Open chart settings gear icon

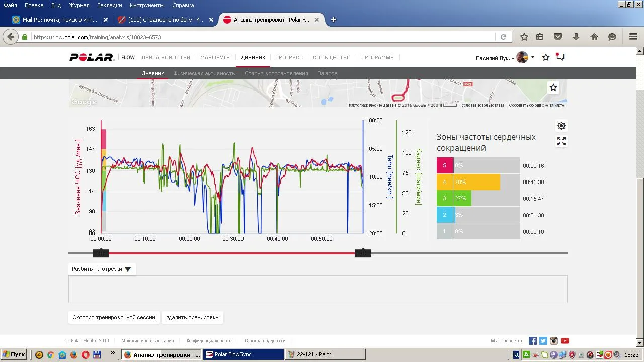point(561,126)
